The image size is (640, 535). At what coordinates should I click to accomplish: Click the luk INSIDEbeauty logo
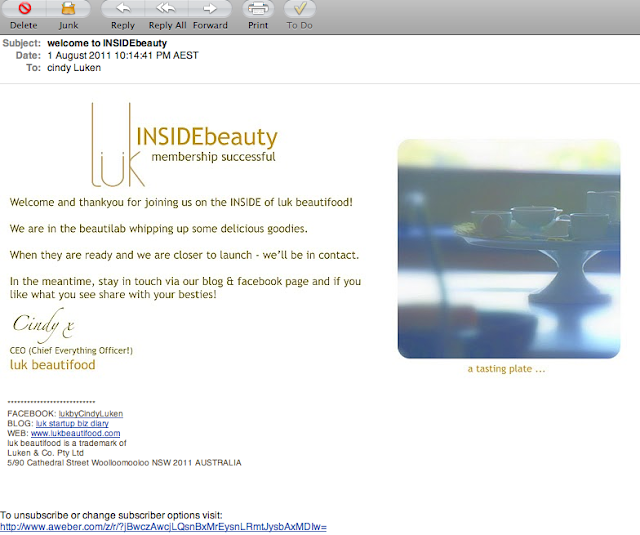[x=184, y=145]
